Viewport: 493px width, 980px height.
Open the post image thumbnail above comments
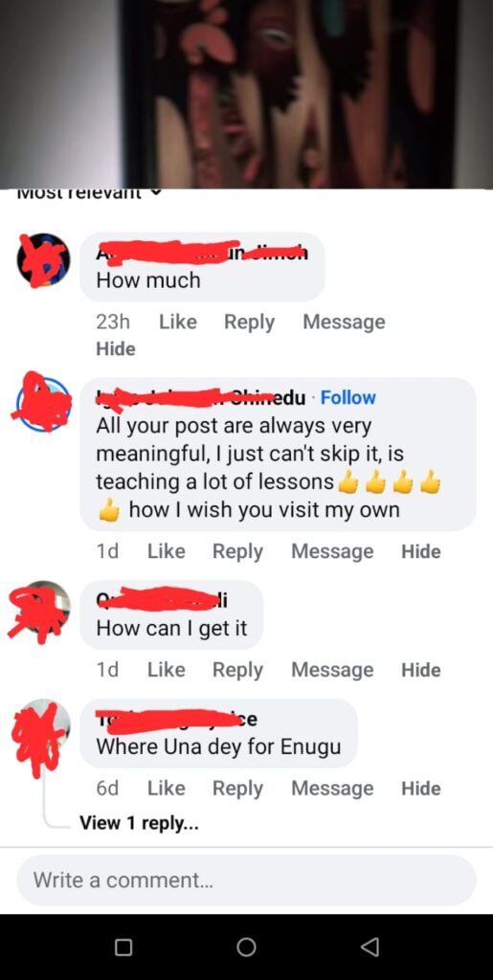[246, 94]
